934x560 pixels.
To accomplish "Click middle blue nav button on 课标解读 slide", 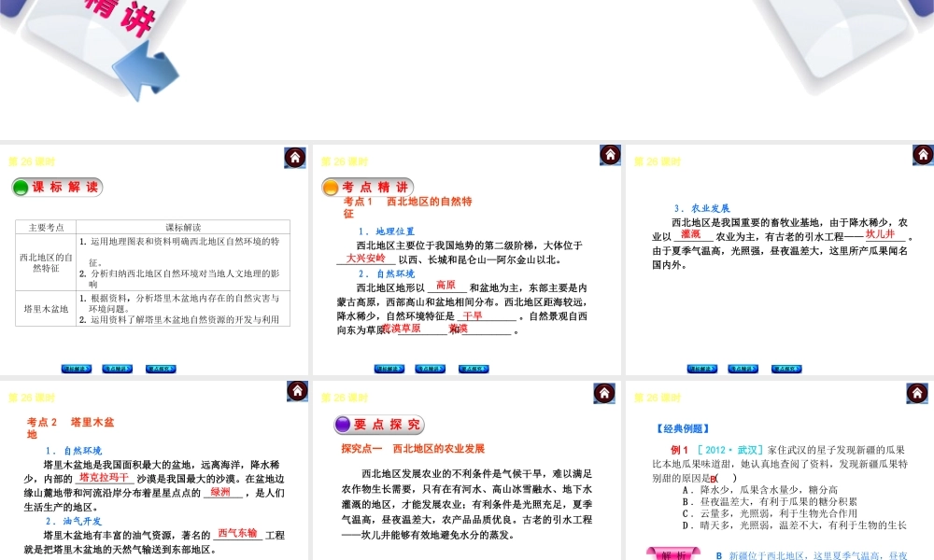I will pos(118,369).
